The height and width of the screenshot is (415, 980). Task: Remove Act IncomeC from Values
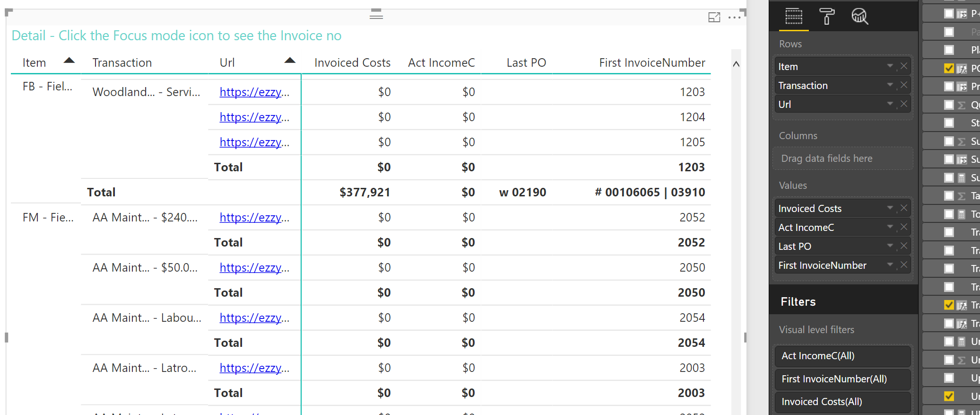point(903,227)
